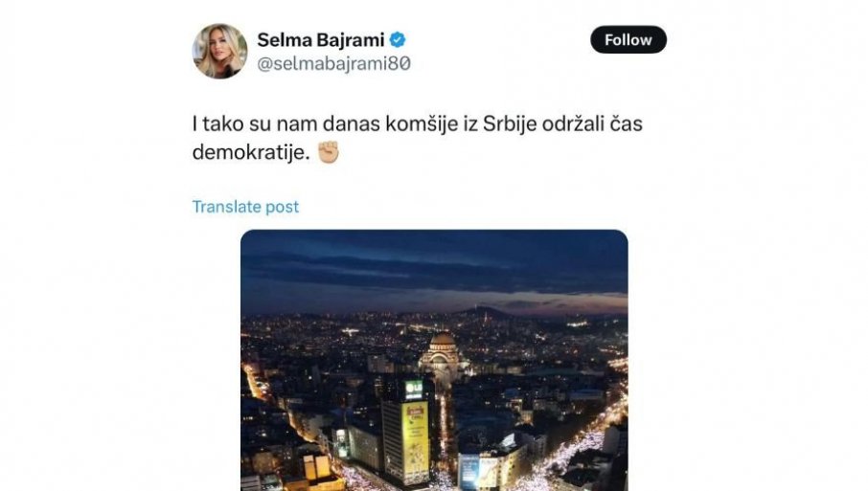This screenshot has height=491, width=868.
Task: Open Selma Bajrami's profile avatar
Action: tap(219, 51)
